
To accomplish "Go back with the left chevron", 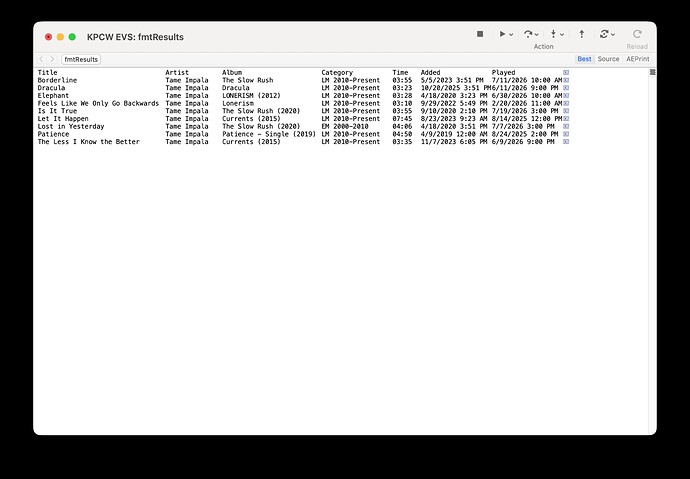I will click(41, 59).
